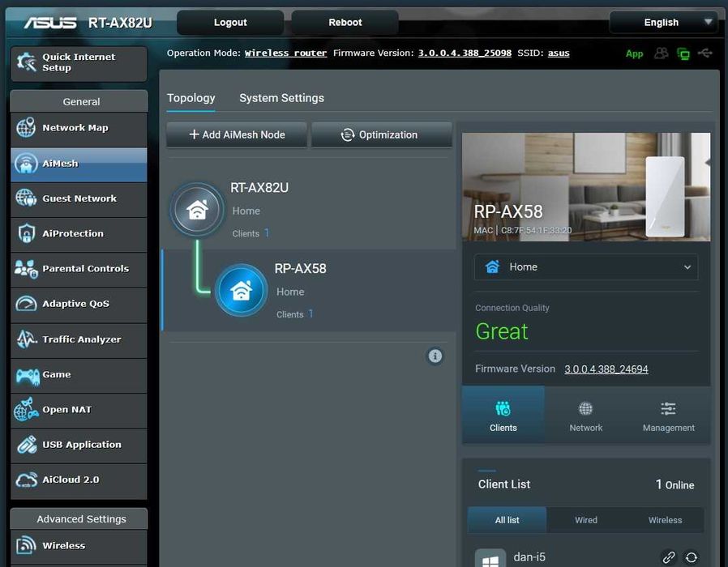This screenshot has height=567, width=728.
Task: Open the Management tab for RP-AX58
Action: [x=669, y=416]
